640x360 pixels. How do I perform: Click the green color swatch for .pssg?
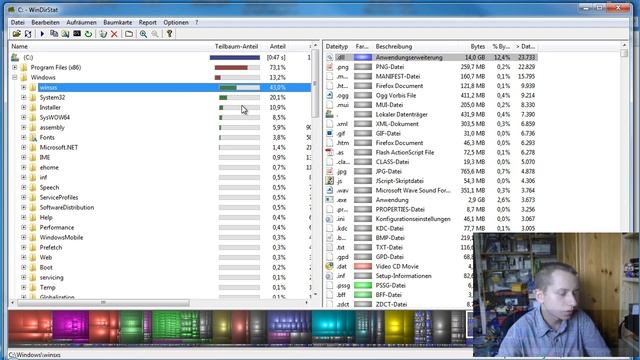(363, 285)
